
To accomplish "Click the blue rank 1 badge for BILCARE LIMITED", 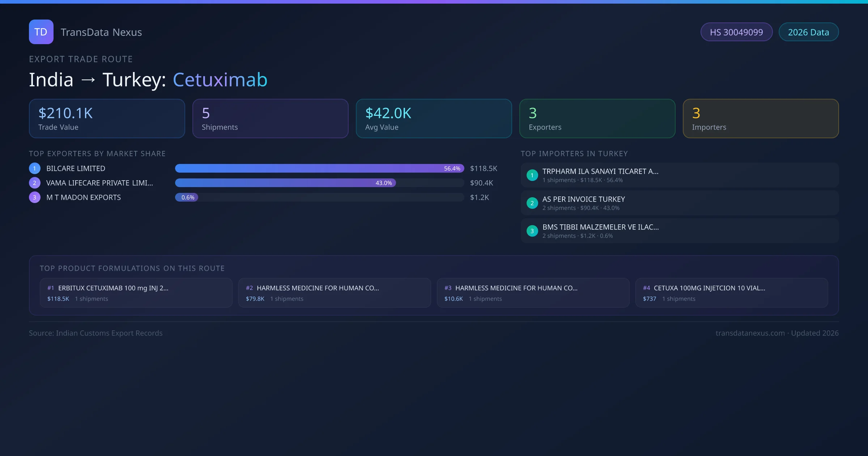I will click(x=35, y=168).
